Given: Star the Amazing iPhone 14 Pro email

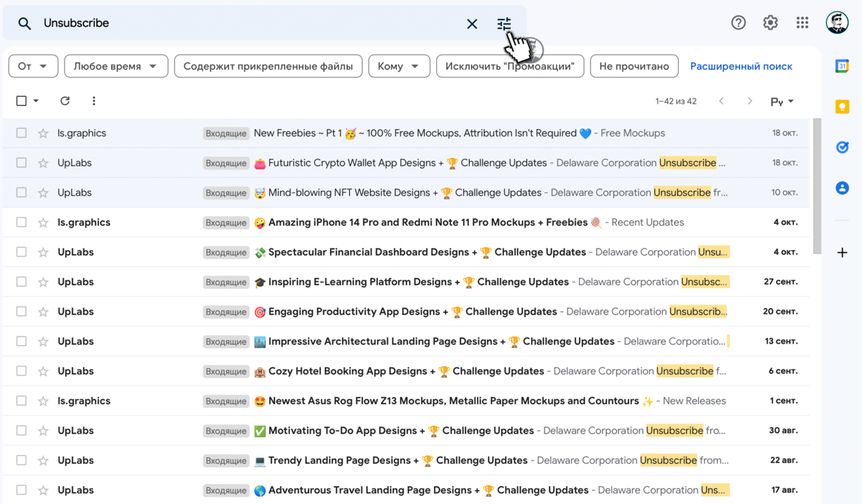Looking at the screenshot, I should click(x=43, y=223).
